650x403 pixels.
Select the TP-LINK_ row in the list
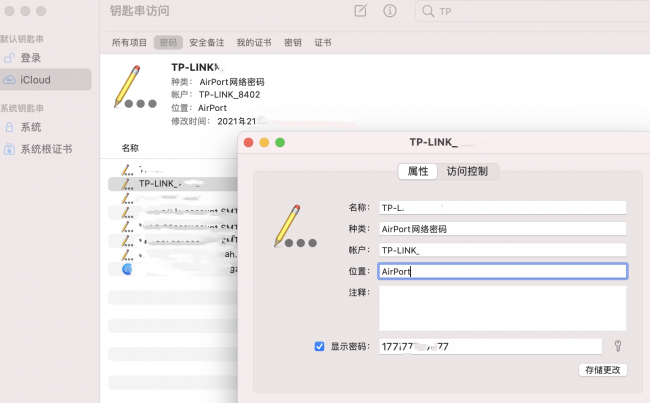(173, 184)
